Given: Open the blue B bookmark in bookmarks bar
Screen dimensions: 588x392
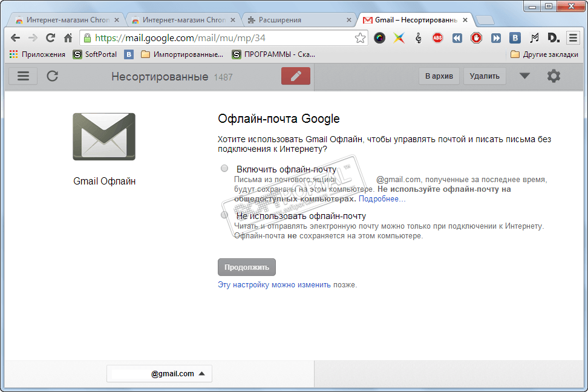Looking at the screenshot, I should click(x=129, y=54).
